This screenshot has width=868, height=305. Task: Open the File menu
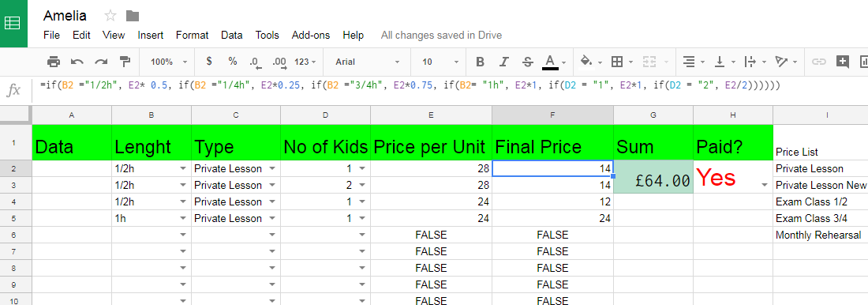pyautogui.click(x=51, y=35)
